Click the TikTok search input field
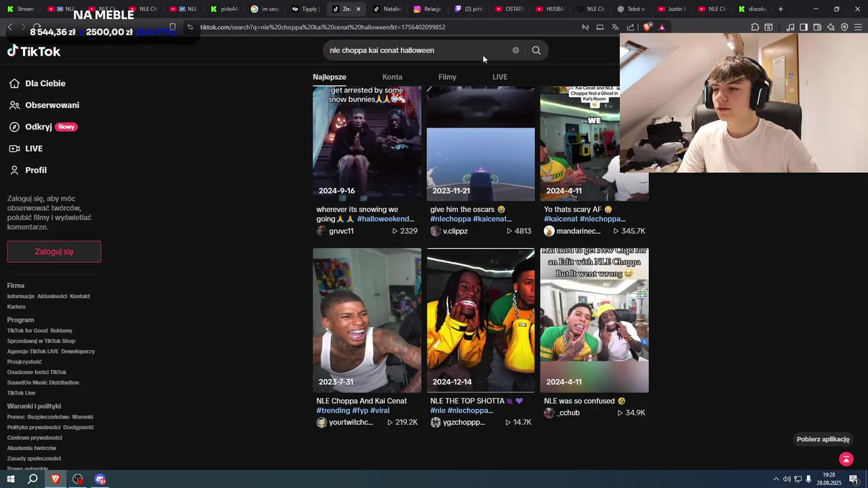The width and height of the screenshot is (868, 488). point(417,50)
